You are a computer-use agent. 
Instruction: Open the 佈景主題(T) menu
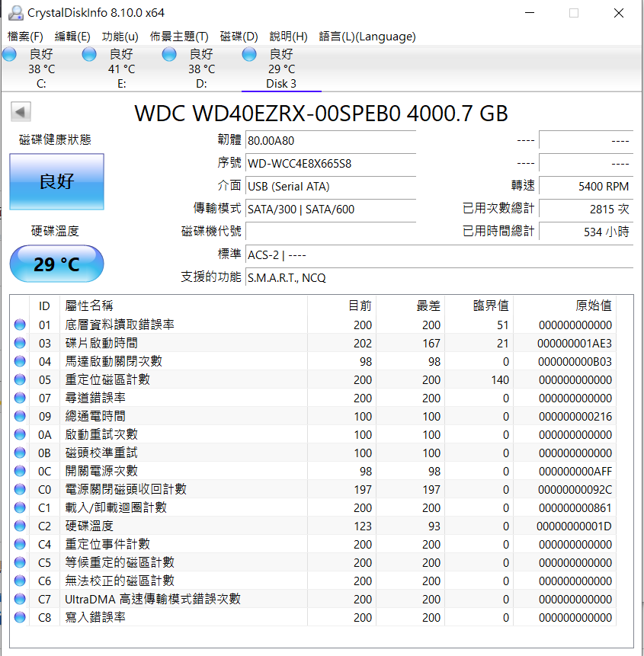click(x=179, y=37)
